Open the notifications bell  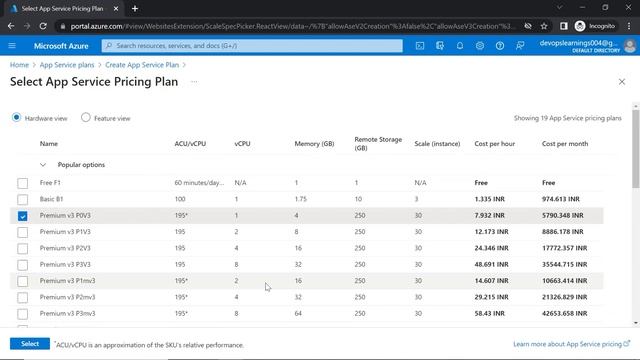(460, 46)
